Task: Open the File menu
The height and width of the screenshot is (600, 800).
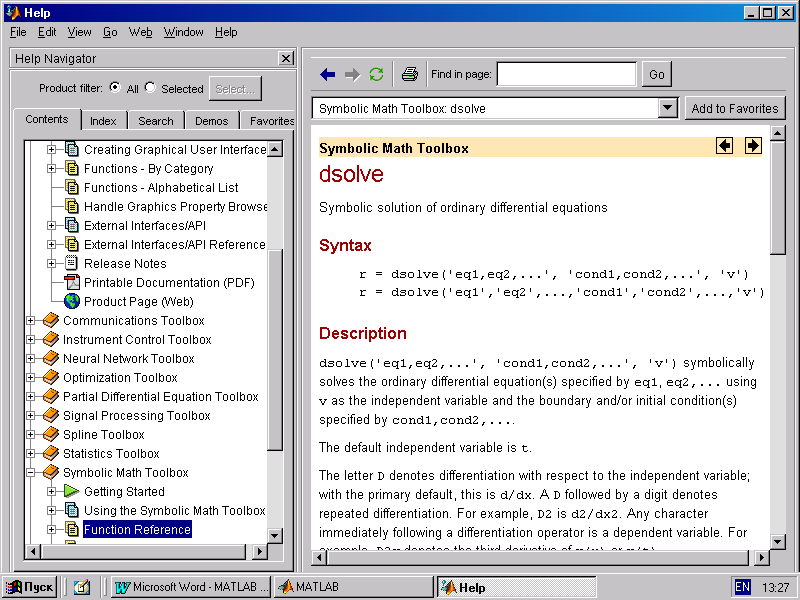Action: pyautogui.click(x=18, y=32)
